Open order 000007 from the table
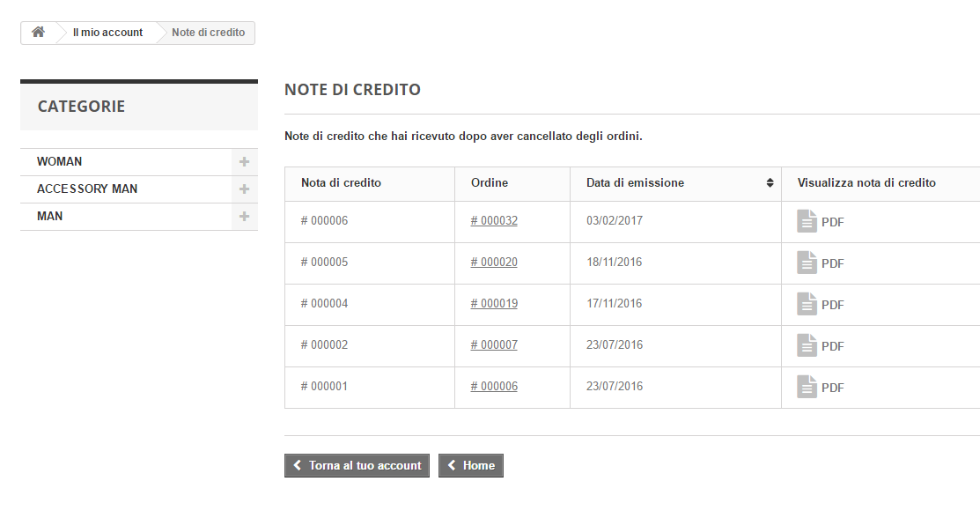 tap(493, 344)
